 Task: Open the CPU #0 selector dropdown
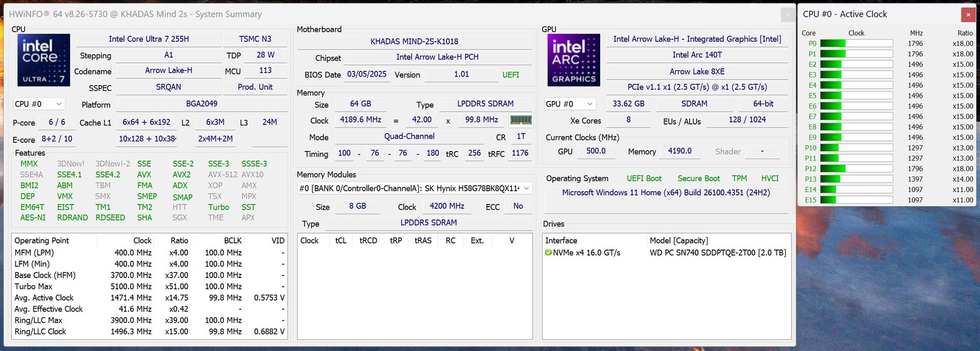[x=39, y=104]
